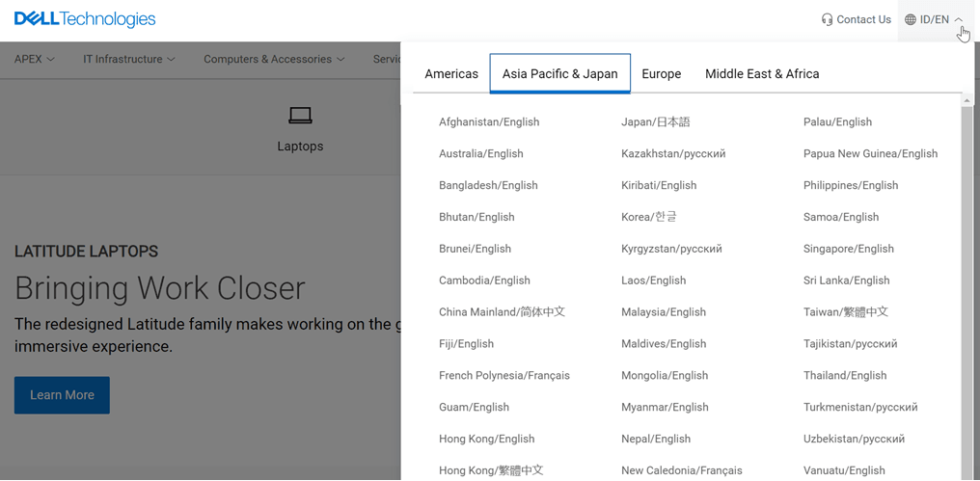The image size is (980, 481).
Task: Select Tajikistan/русский
Action: tap(850, 344)
